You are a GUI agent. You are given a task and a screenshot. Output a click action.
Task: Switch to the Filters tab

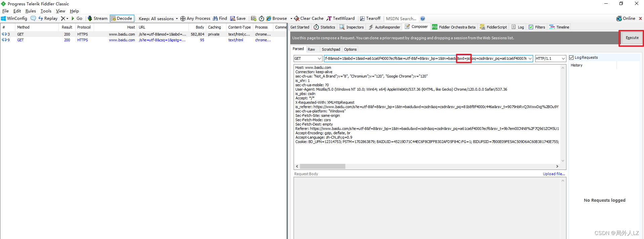click(x=537, y=27)
